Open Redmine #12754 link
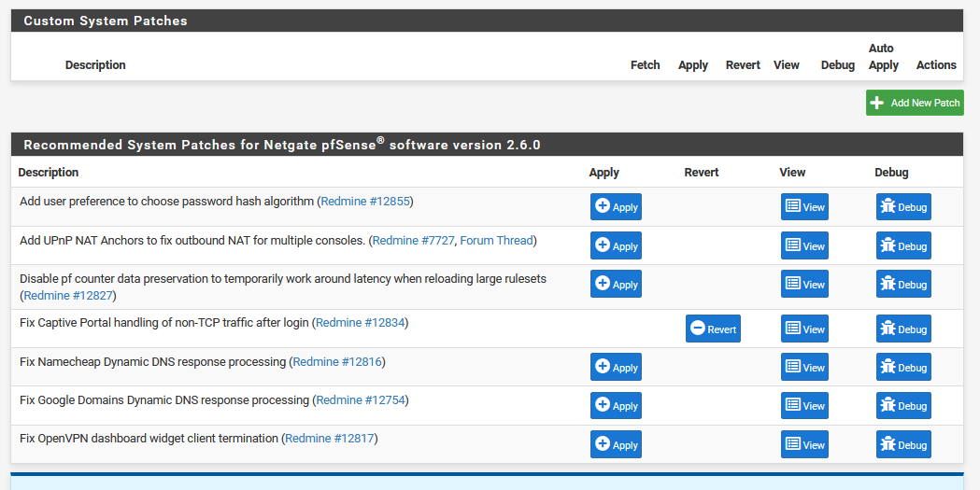 361,400
